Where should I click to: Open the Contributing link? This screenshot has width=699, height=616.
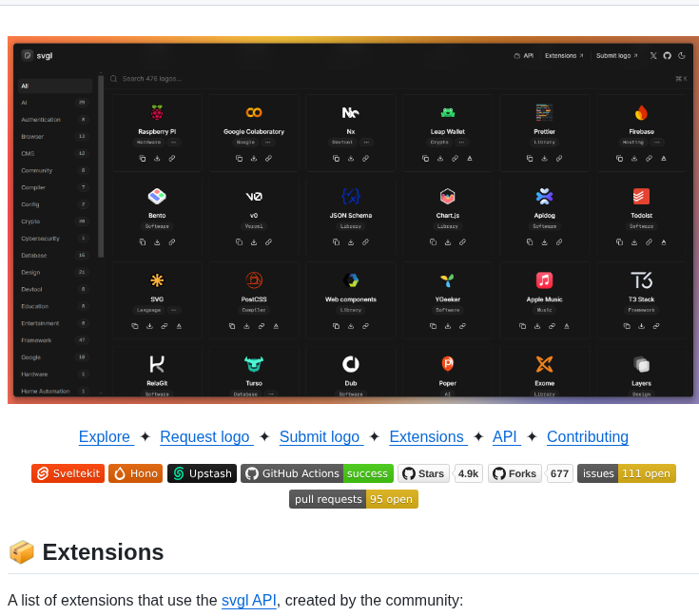[x=588, y=437]
